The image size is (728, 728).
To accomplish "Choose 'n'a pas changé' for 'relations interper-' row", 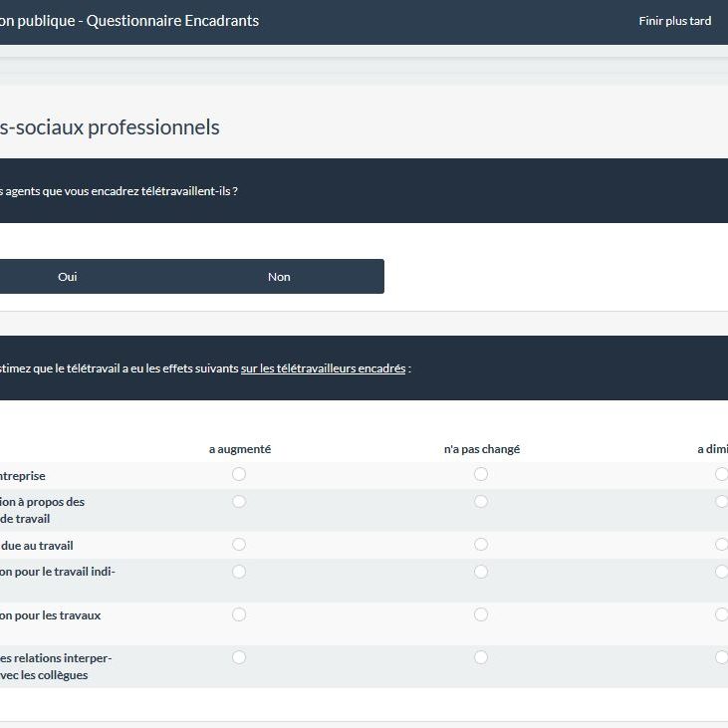I will click(481, 657).
